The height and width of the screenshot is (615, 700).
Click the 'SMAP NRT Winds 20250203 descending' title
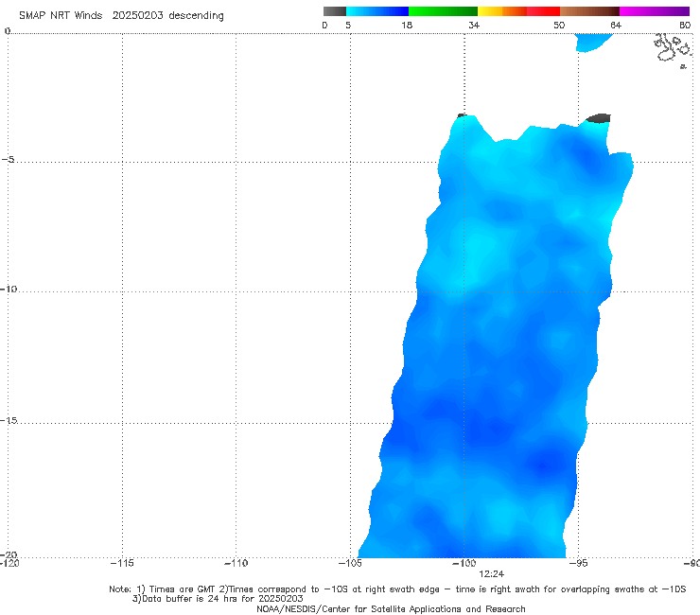pyautogui.click(x=121, y=15)
